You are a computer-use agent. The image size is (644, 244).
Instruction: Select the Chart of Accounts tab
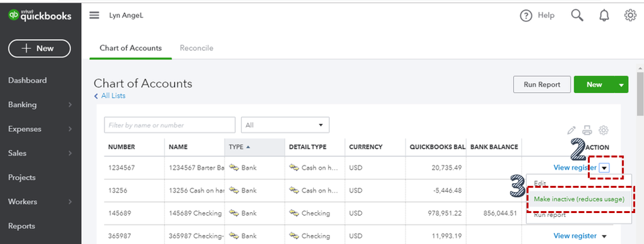click(x=131, y=48)
